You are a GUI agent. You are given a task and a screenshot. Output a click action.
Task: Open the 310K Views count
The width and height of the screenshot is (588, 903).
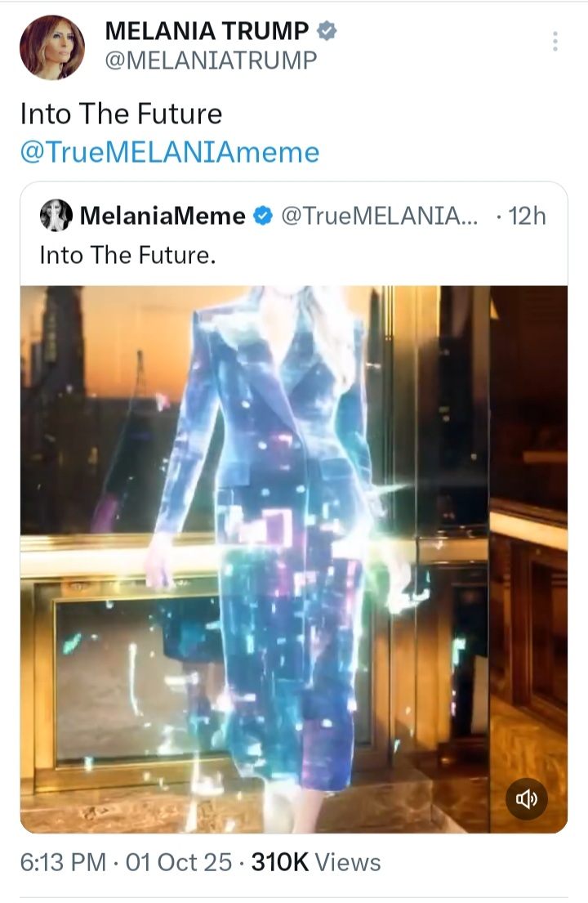(316, 863)
